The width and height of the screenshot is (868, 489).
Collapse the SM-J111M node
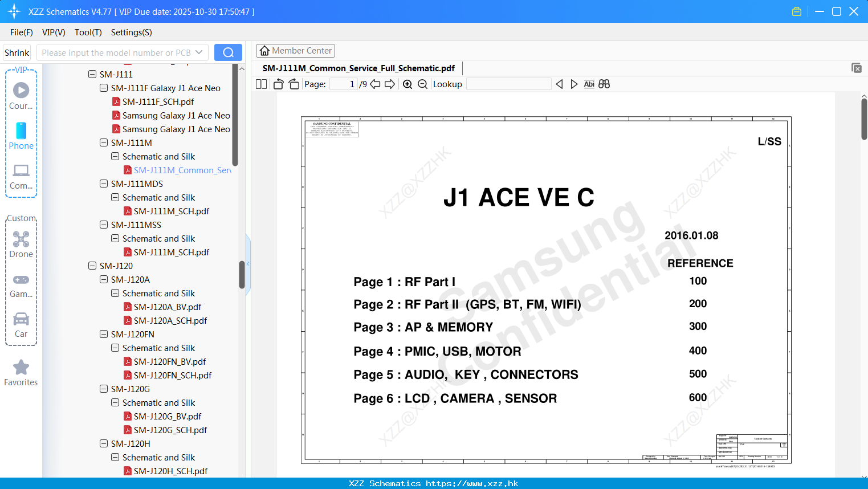click(104, 142)
